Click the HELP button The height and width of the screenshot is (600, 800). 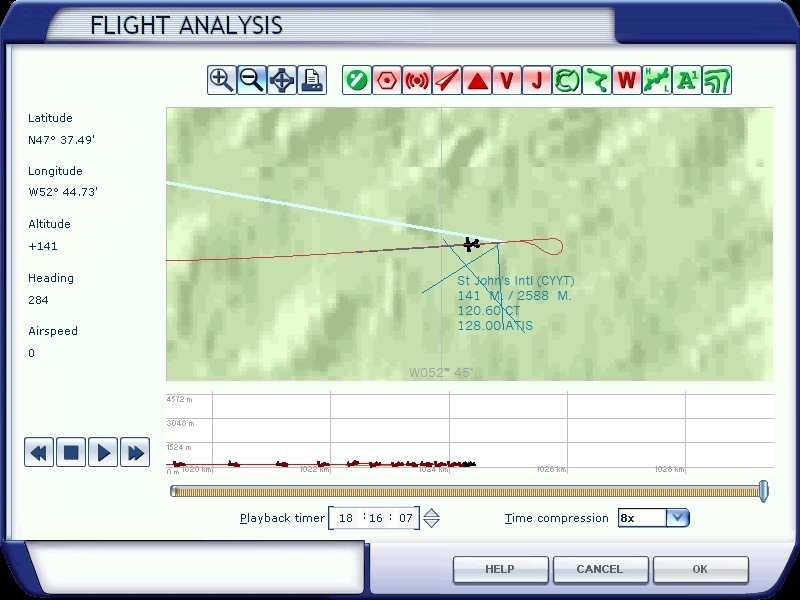click(x=500, y=569)
